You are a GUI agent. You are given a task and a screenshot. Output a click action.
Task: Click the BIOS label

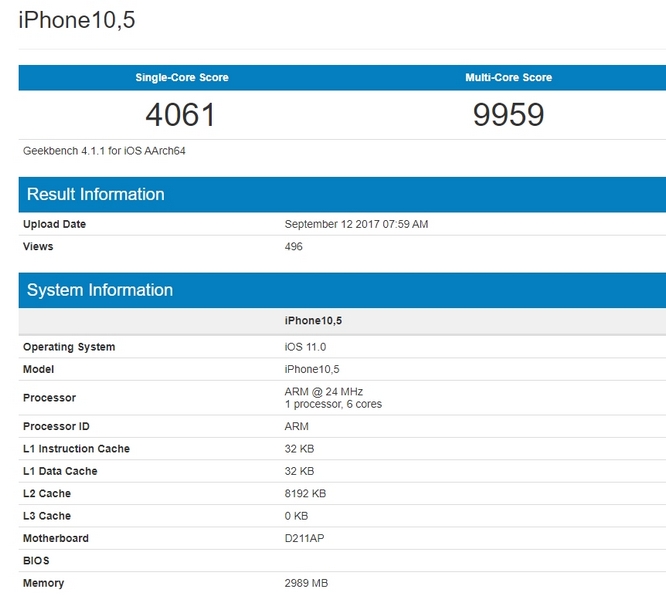click(36, 561)
